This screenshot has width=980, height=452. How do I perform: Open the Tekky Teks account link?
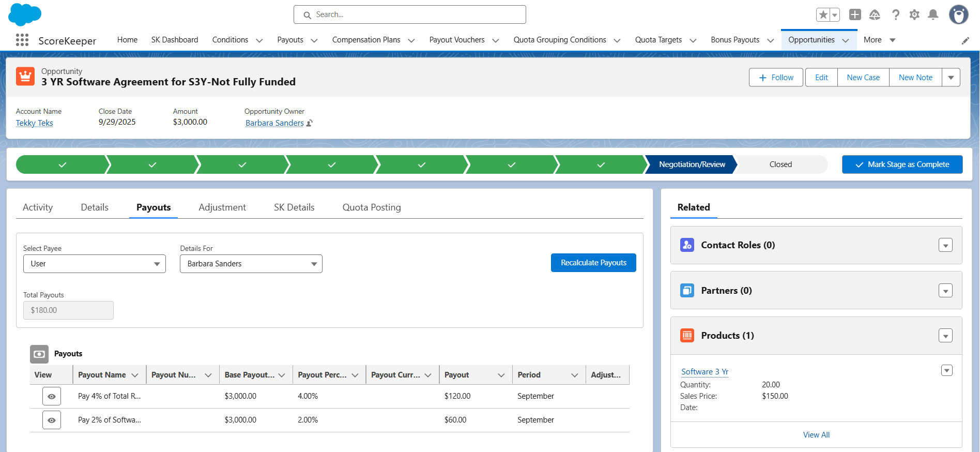pos(35,123)
